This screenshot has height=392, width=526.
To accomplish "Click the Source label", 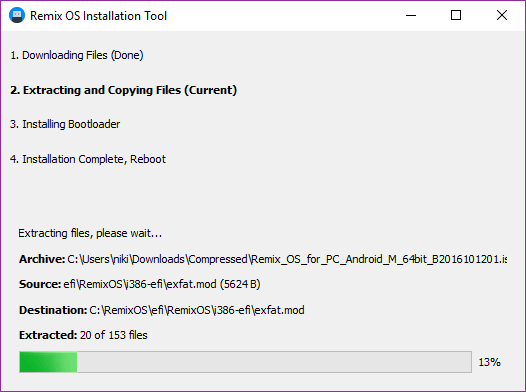I will (x=40, y=284).
